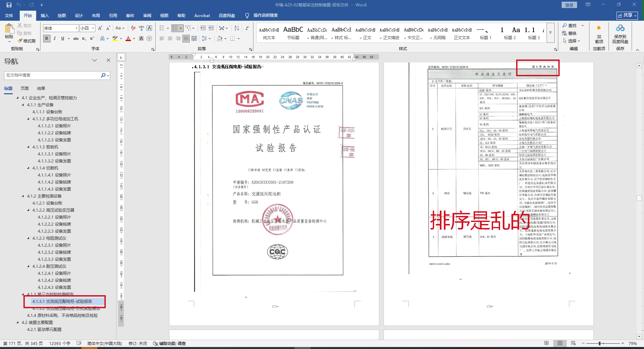Open the Select (选择) dropdown
Image resolution: width=644 pixels, height=349 pixels.
[571, 41]
